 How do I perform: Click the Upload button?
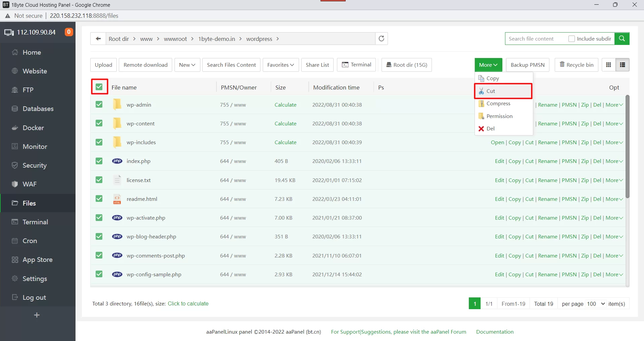[x=103, y=65]
